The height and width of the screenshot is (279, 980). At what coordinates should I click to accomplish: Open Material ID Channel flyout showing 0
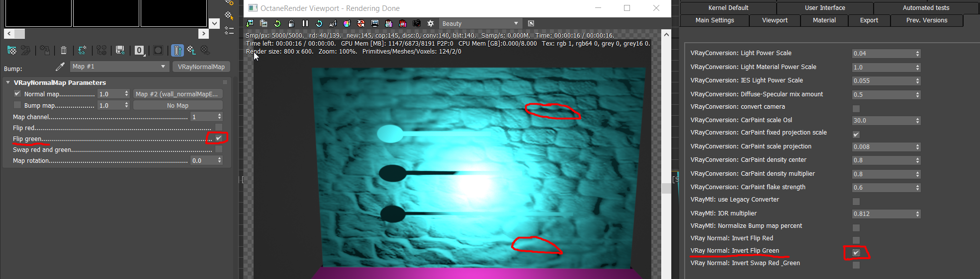point(139,50)
